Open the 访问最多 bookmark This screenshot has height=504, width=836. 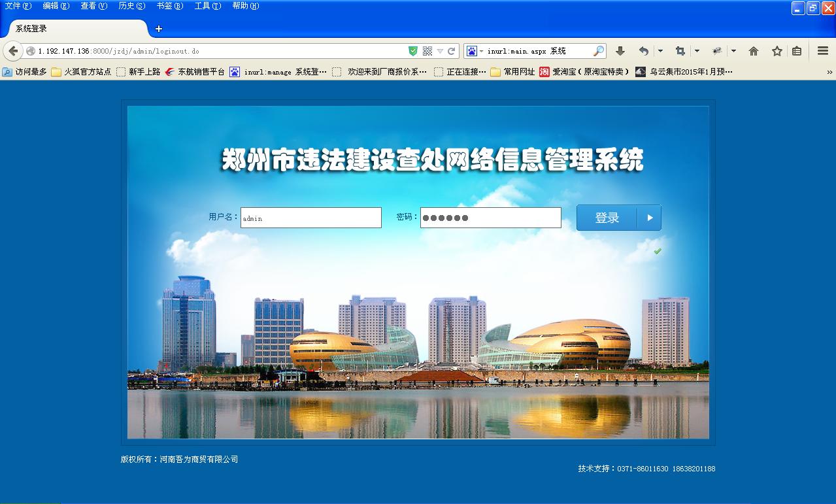click(25, 72)
